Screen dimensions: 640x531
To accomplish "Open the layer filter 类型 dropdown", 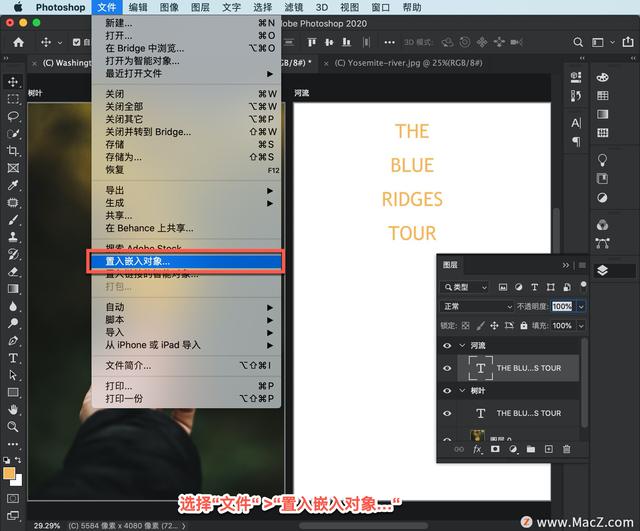I will point(464,287).
